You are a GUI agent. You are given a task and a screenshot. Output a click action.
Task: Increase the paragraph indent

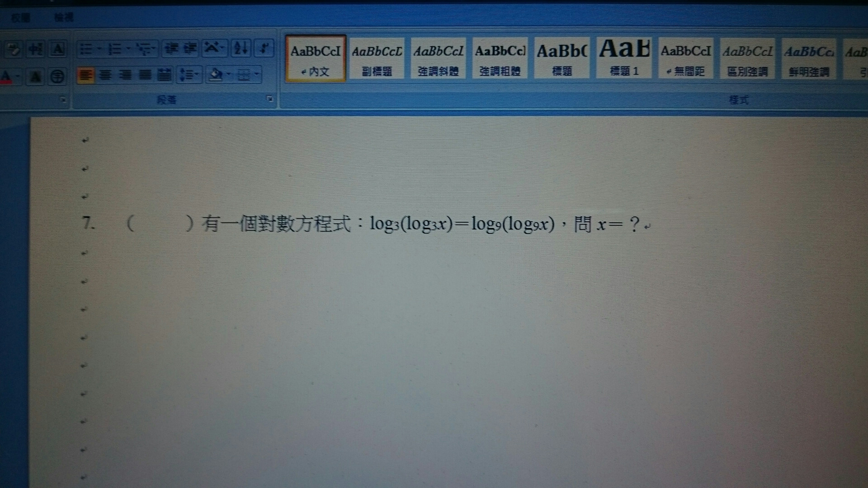click(190, 48)
